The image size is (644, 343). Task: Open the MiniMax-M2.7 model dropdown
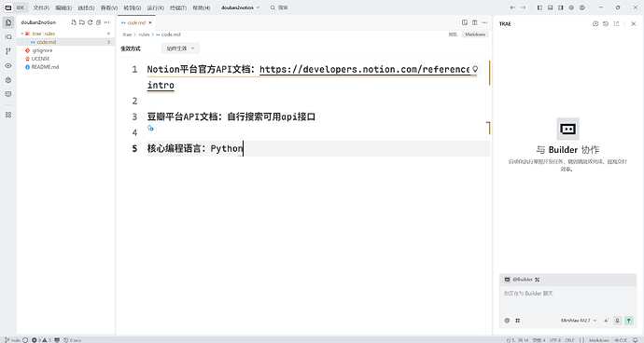(579, 321)
